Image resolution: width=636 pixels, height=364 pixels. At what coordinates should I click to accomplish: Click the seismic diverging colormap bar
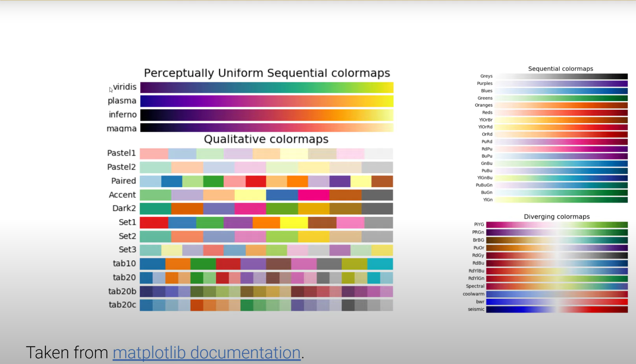557,309
